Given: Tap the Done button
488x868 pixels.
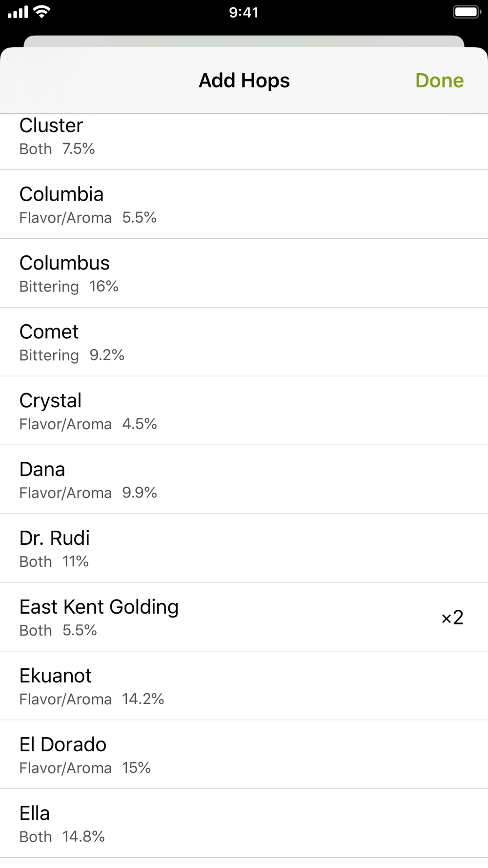Looking at the screenshot, I should pos(439,81).
